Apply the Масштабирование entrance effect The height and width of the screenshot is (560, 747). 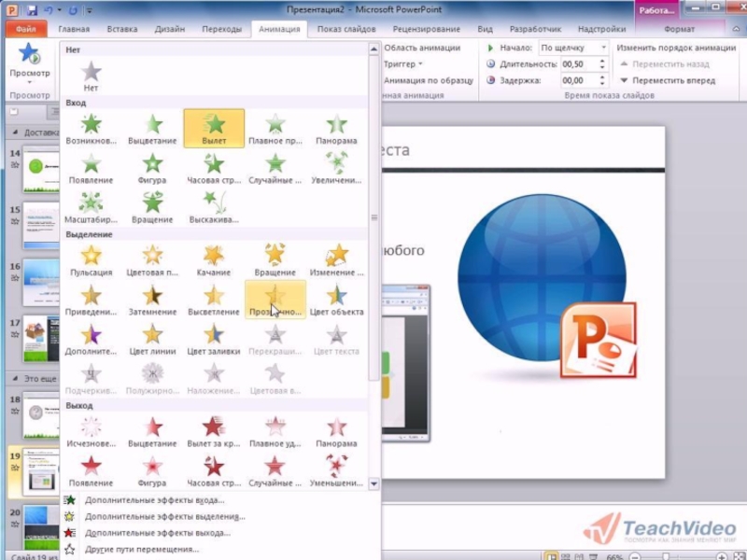pos(91,207)
